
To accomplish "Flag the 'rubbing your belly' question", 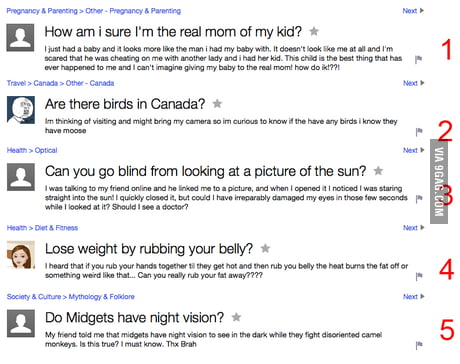I will (419, 276).
